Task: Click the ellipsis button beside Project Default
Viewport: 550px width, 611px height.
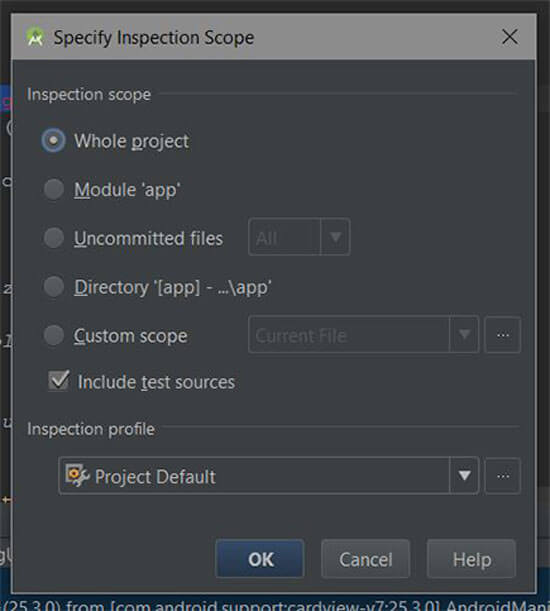Action: tap(502, 476)
